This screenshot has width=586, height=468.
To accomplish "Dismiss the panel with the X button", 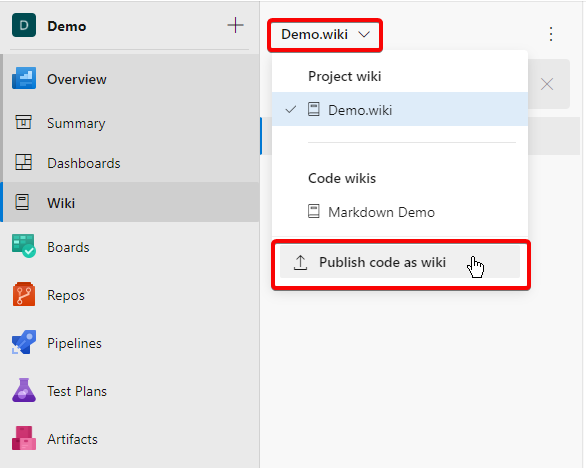I will [547, 84].
